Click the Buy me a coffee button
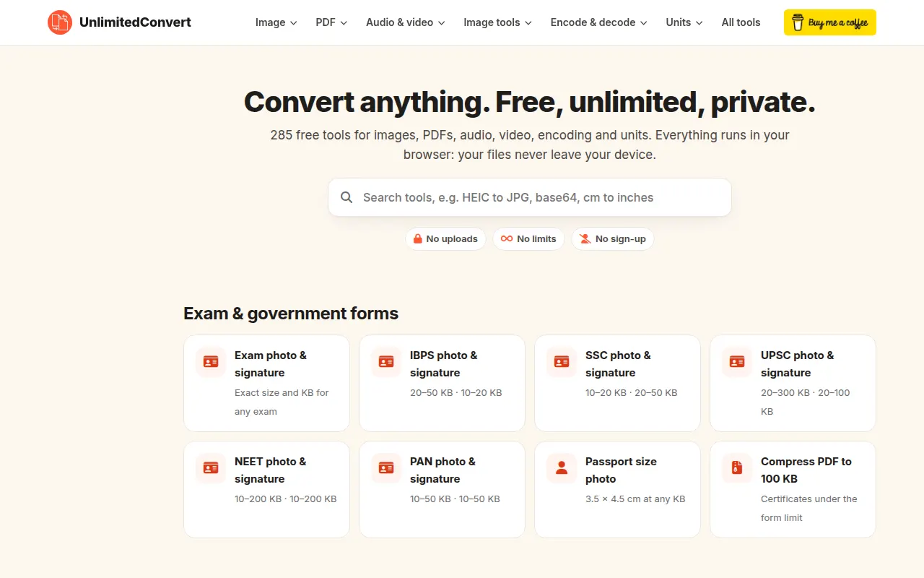This screenshot has width=924, height=578. point(830,22)
